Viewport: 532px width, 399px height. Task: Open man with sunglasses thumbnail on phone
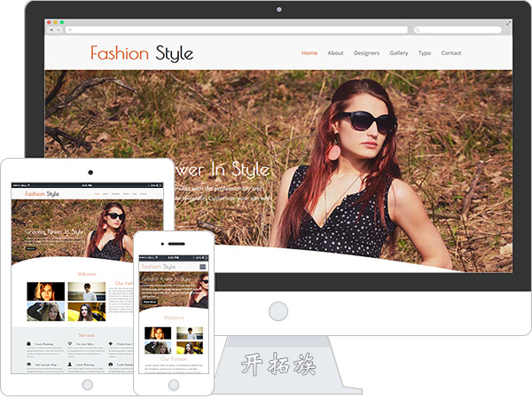(x=190, y=333)
